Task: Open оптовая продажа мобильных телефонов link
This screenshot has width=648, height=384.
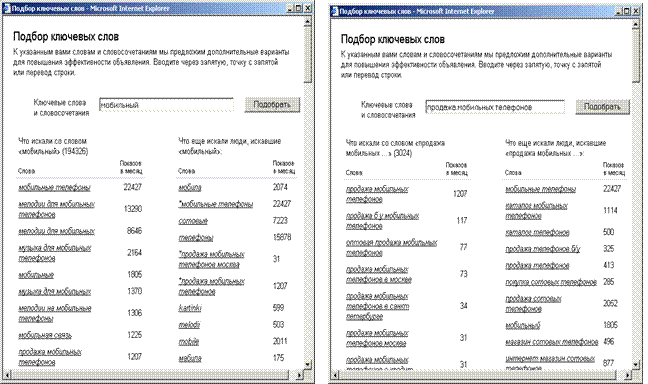Action: point(391,248)
